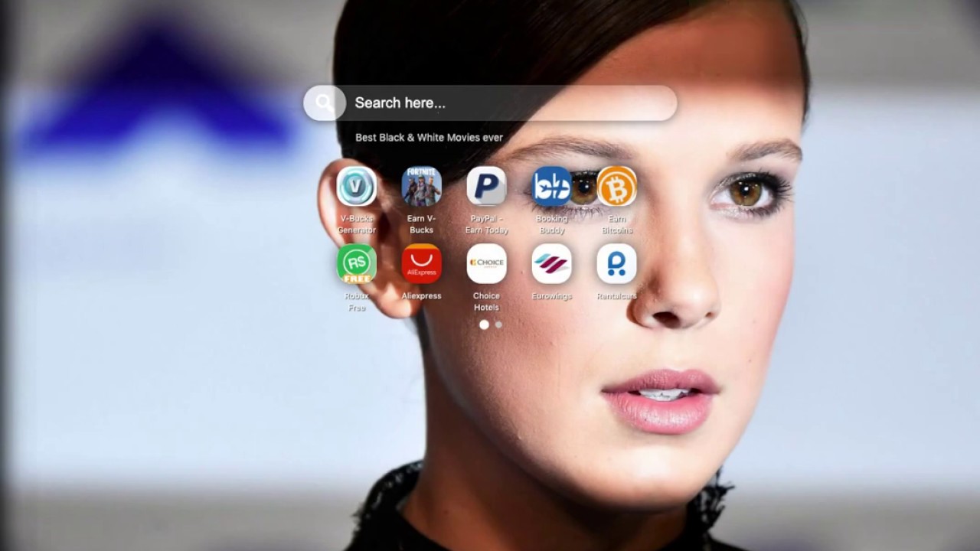Open the Eurowings shortcut
This screenshot has height=551, width=980.
pos(551,263)
